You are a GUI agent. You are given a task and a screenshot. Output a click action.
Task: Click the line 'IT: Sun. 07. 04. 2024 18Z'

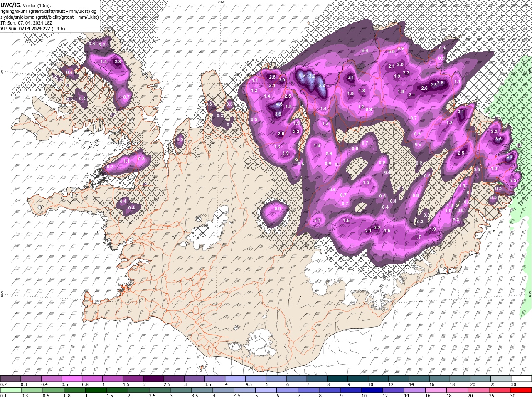26,23
